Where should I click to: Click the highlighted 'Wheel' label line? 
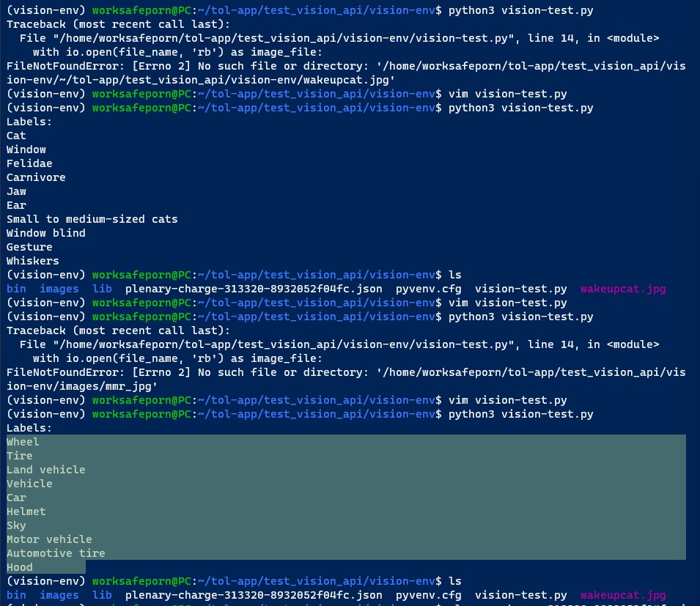pos(23,443)
